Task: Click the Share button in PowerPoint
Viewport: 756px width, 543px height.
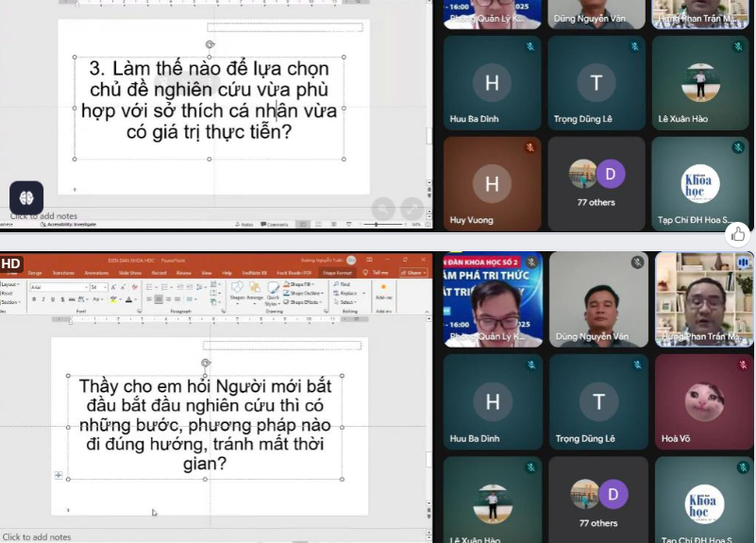Action: point(413,273)
